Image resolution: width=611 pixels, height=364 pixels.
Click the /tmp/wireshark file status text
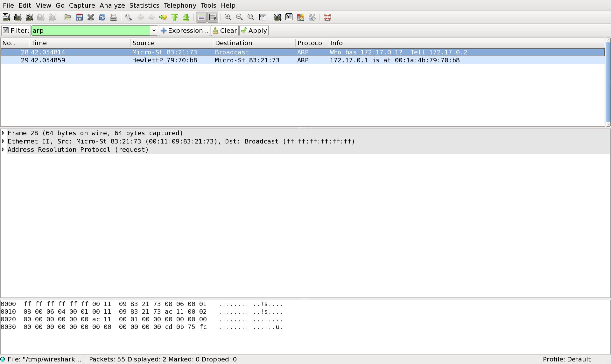(x=45, y=360)
